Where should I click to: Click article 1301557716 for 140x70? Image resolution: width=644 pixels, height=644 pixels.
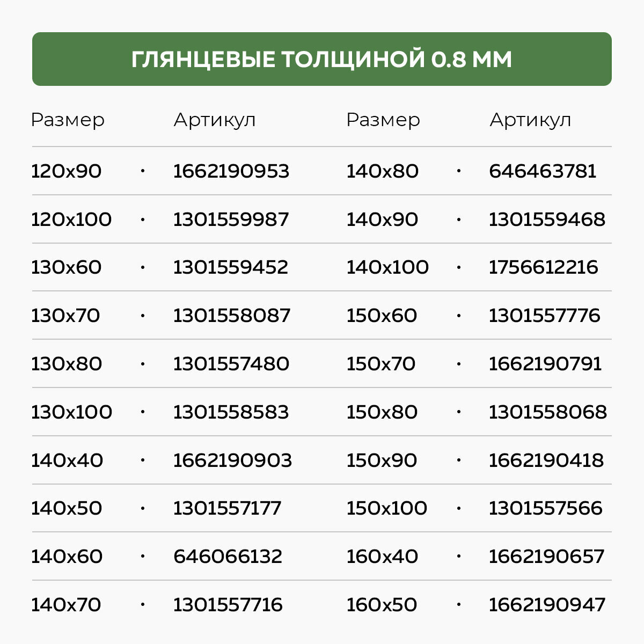(228, 605)
